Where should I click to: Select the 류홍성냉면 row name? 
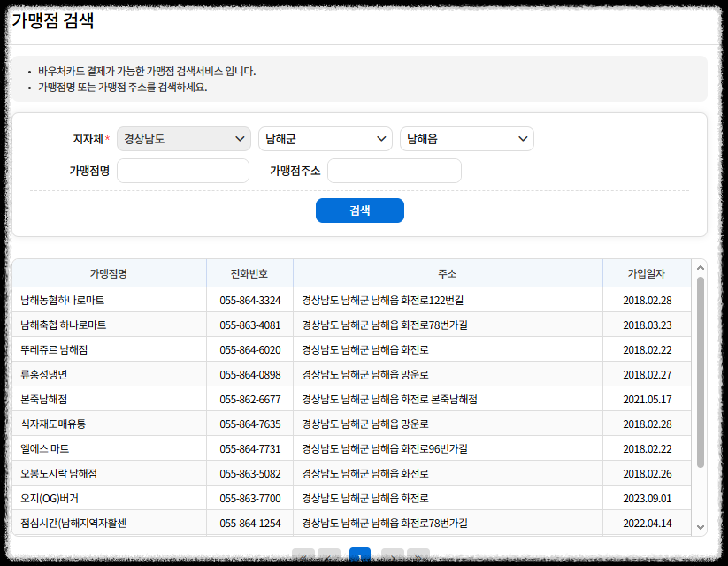[44, 375]
